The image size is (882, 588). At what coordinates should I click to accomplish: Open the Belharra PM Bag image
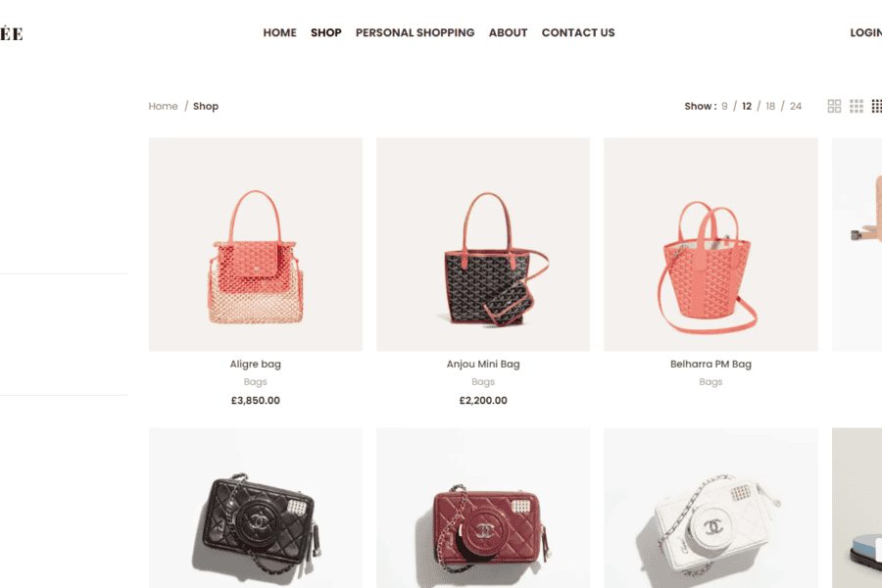click(x=711, y=244)
